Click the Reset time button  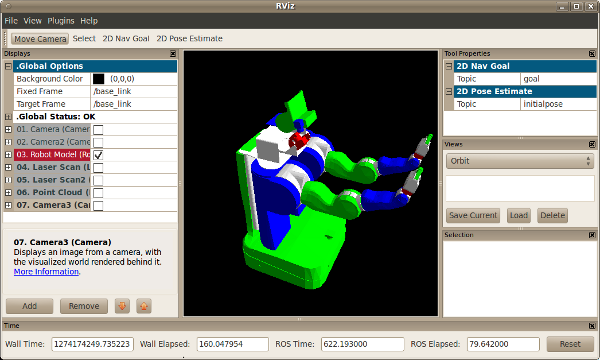570,344
